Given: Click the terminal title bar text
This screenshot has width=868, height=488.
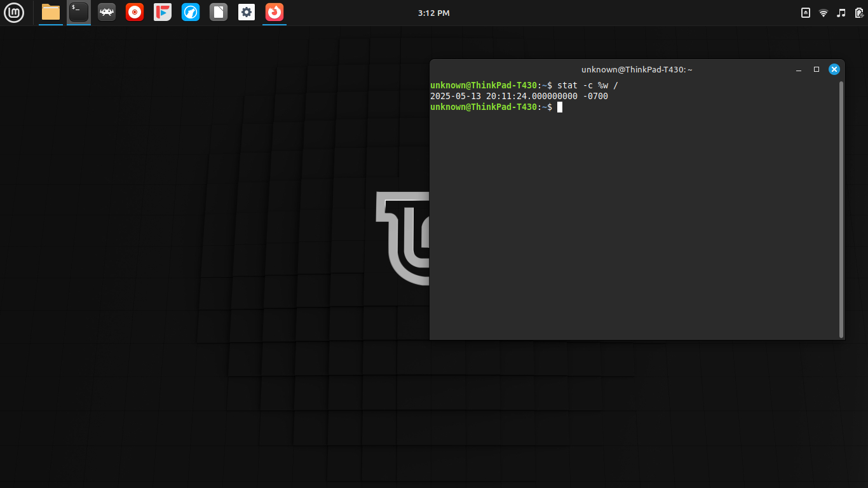Looking at the screenshot, I should tap(637, 69).
